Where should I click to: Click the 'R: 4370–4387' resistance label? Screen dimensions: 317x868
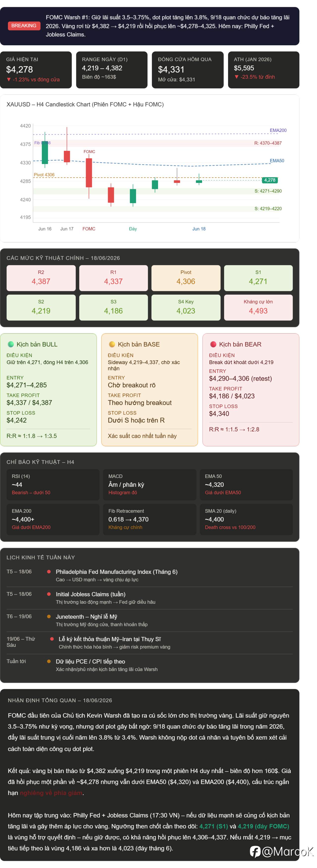point(268,143)
